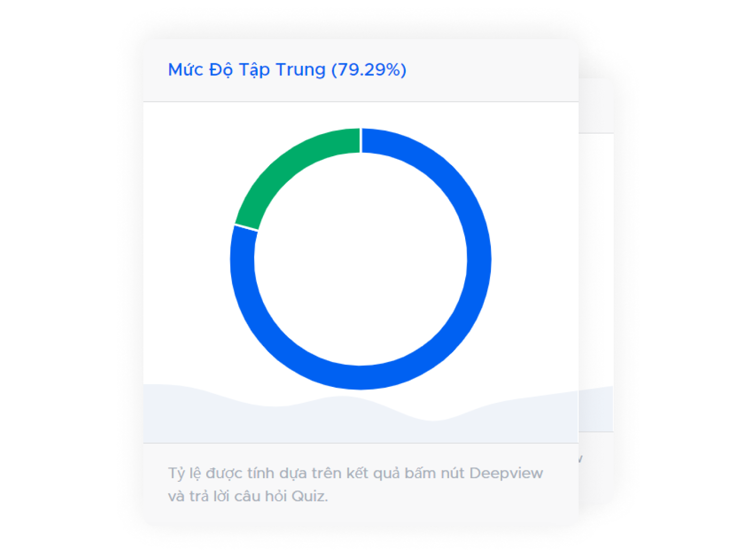
Task: Click the word "Quiz" in the footer note
Action: pos(308,496)
